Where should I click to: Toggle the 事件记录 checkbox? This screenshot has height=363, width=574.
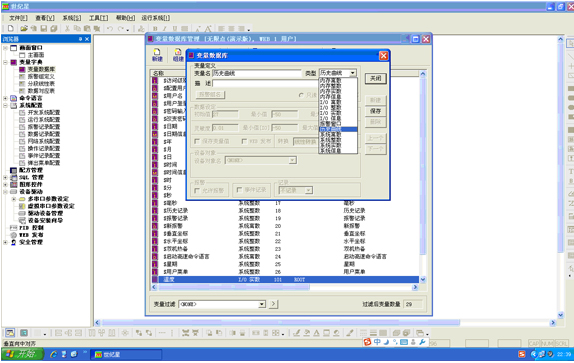[x=239, y=190]
